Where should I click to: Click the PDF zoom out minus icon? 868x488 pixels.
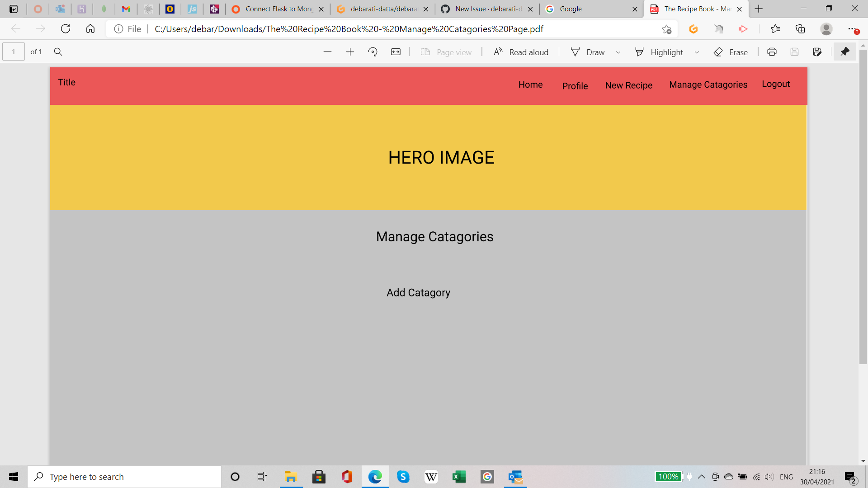click(327, 52)
